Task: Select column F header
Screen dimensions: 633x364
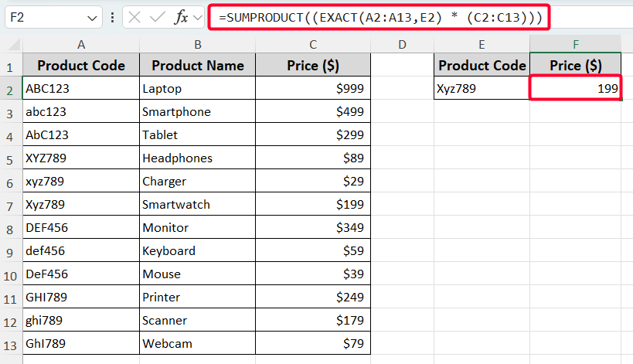Action: coord(576,45)
